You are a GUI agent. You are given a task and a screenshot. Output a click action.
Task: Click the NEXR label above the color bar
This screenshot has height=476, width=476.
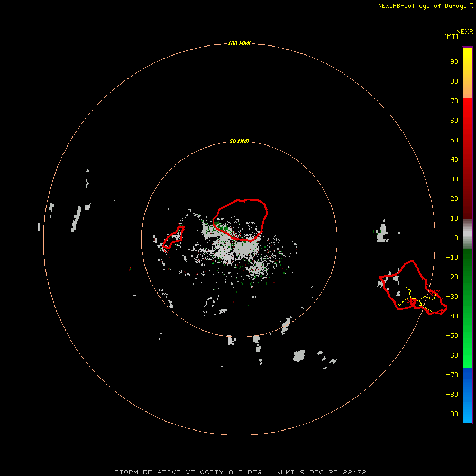coord(465,32)
